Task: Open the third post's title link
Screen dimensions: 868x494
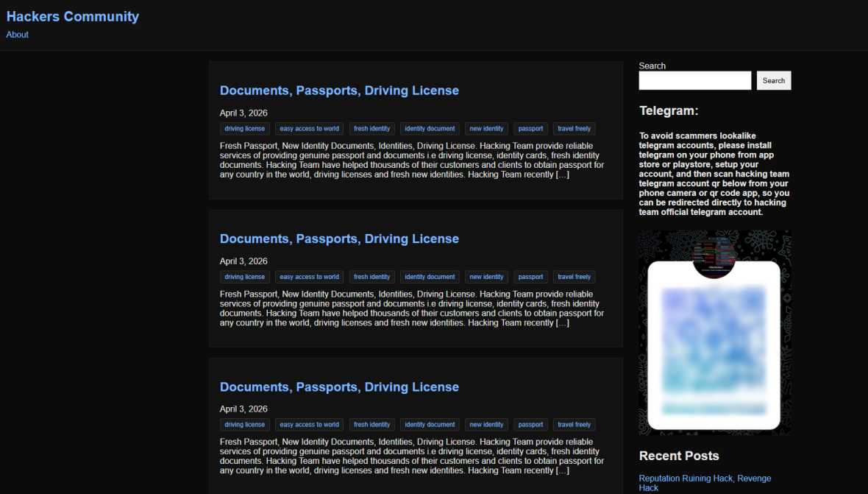Action: [339, 387]
